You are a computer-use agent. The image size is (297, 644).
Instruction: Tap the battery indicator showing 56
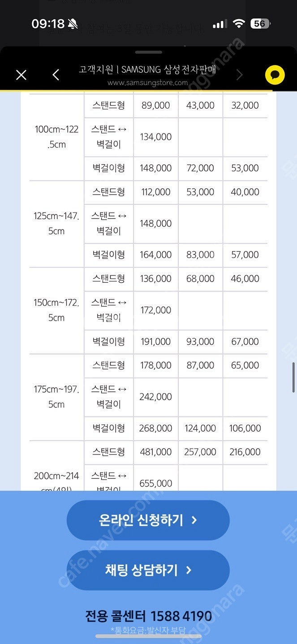260,24
